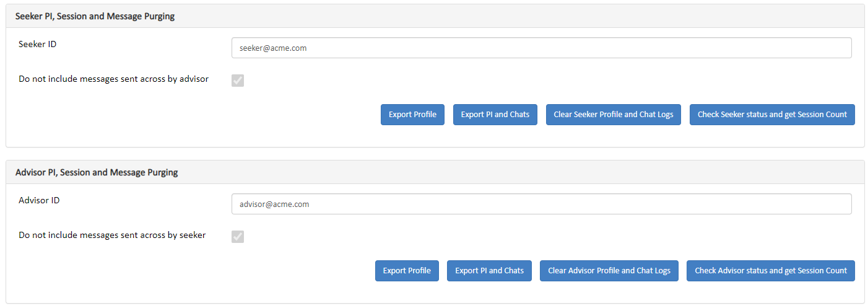The height and width of the screenshot is (308, 868).
Task: Click Export Profile in the Seeker section
Action: pos(412,115)
